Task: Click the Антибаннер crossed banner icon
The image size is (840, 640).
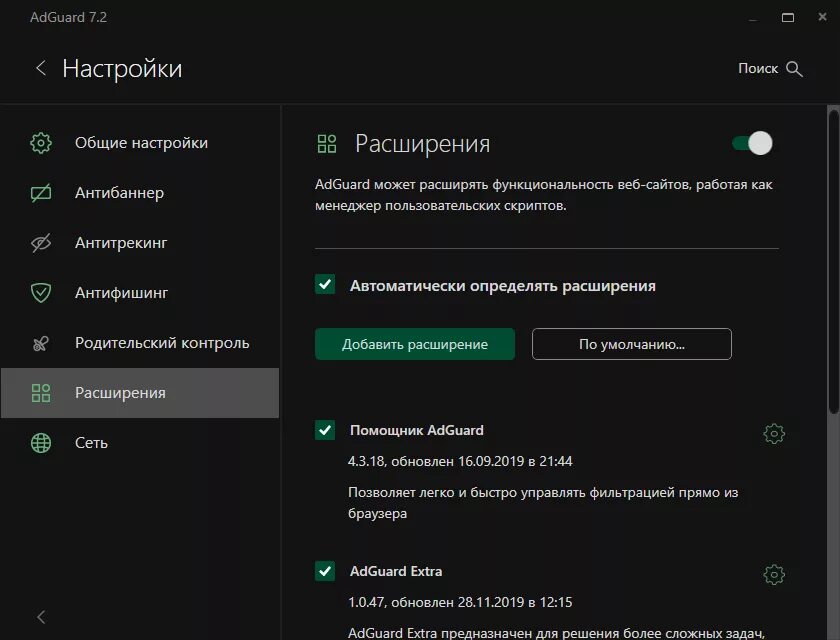Action: 41,193
